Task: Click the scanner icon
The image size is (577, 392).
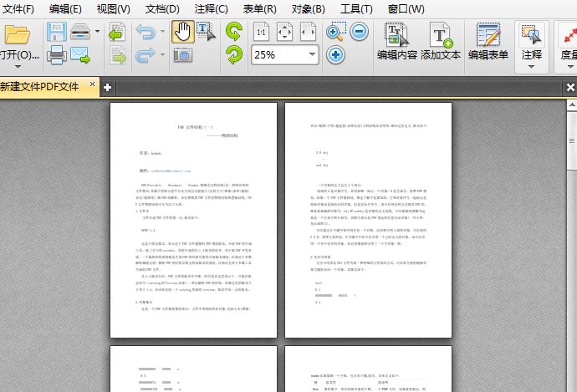Action: pyautogui.click(x=80, y=32)
